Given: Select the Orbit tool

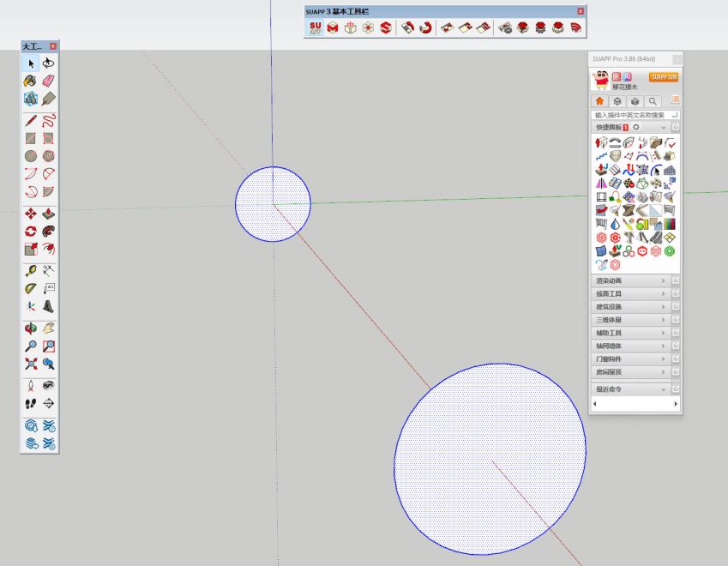Looking at the screenshot, I should point(31,328).
